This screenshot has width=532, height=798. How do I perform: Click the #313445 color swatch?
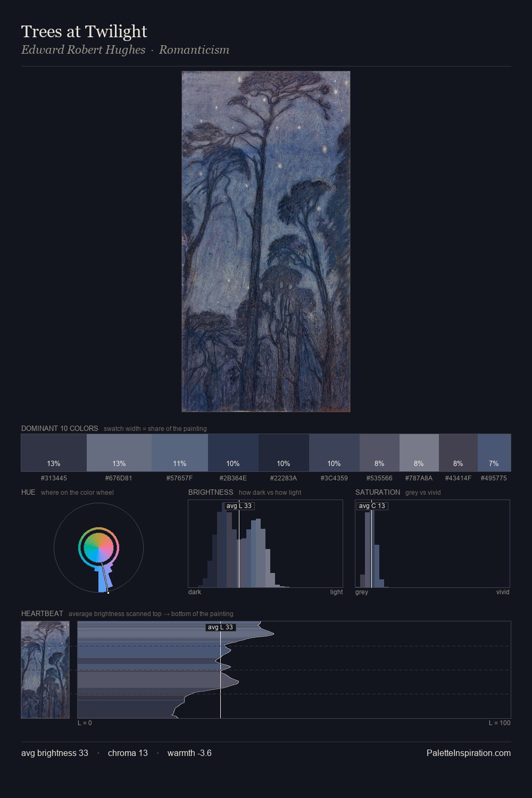tap(54, 453)
